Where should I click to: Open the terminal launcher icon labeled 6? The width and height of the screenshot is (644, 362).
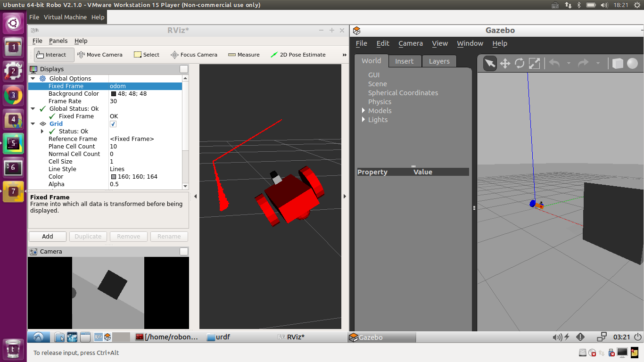13,167
